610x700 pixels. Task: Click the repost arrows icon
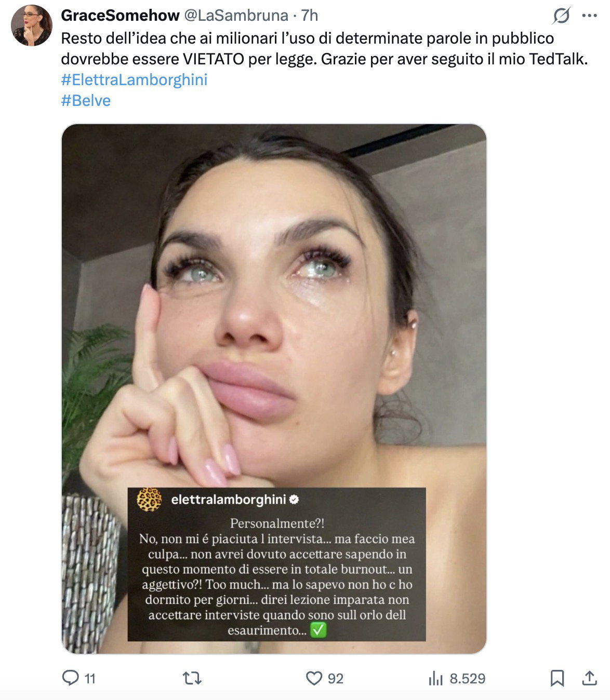coord(192,678)
